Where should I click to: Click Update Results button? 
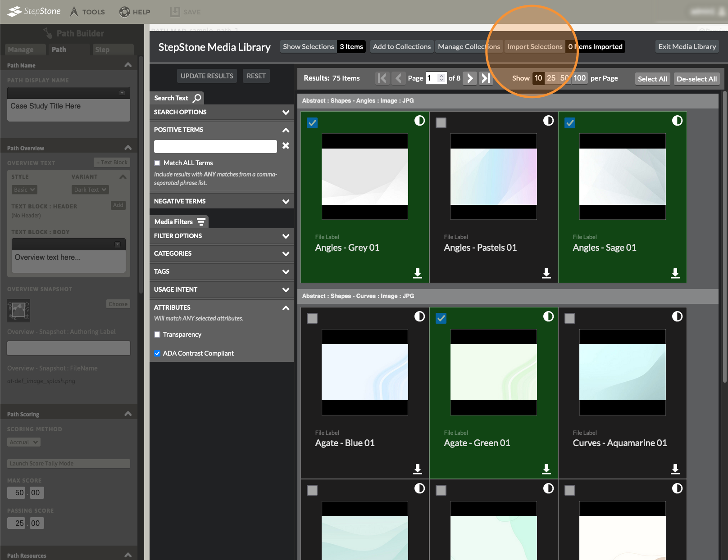[x=207, y=76]
